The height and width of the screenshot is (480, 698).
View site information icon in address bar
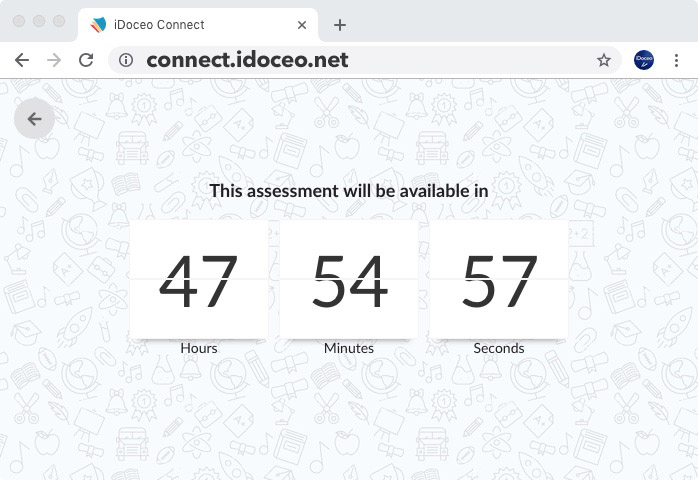(126, 60)
